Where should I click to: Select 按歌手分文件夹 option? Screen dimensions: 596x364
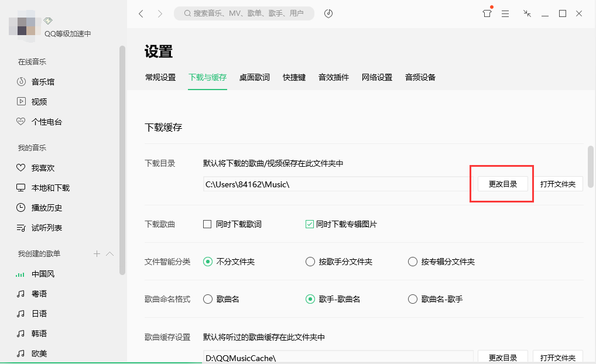(310, 262)
